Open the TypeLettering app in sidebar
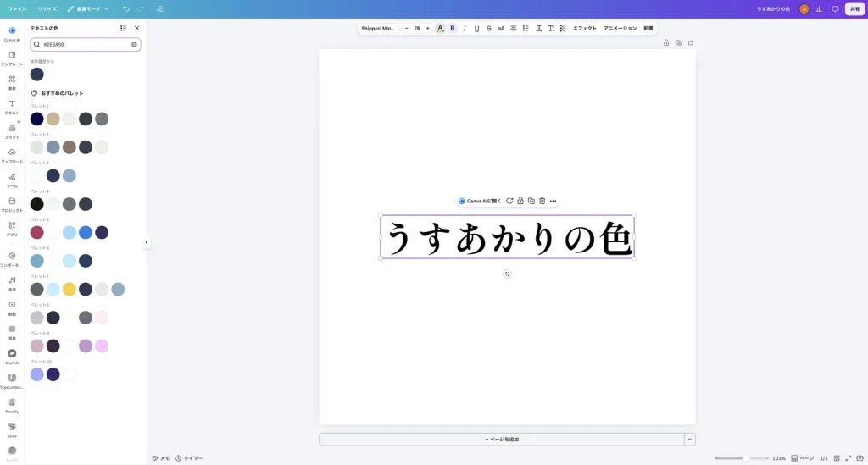The height and width of the screenshot is (465, 868). [12, 381]
